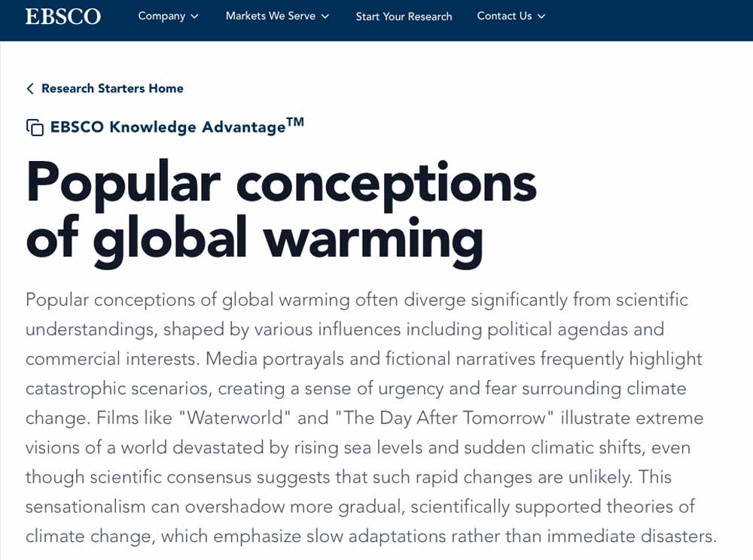Expand the Markets We Serve chevron arrow

(x=325, y=17)
